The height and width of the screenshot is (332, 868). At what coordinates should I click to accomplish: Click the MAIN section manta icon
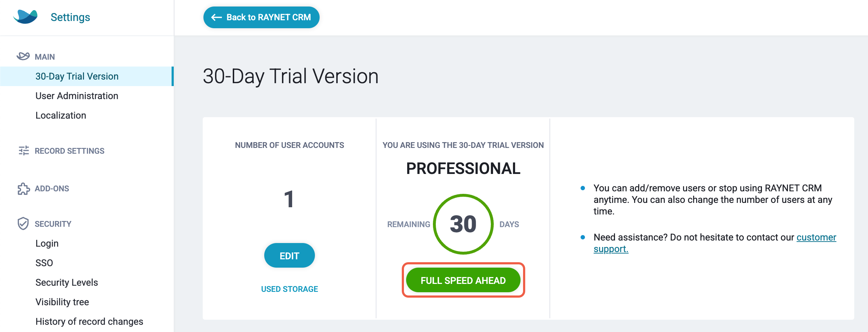tap(23, 56)
